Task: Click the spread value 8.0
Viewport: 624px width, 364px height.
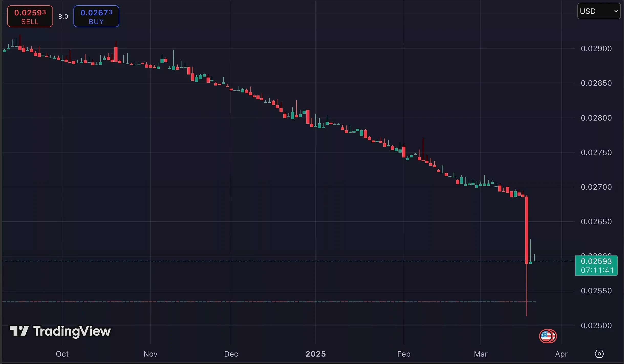Action: [63, 17]
